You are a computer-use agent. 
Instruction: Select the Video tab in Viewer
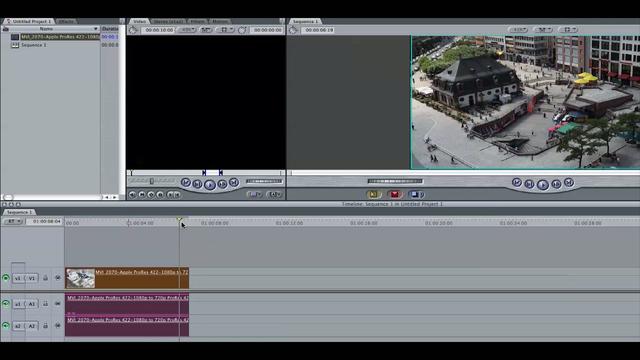(x=140, y=21)
